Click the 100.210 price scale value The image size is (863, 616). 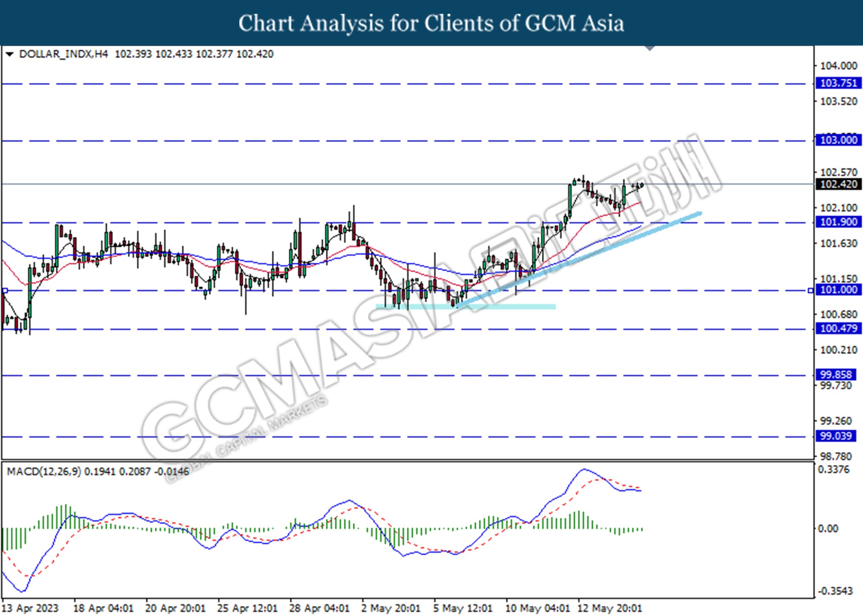[838, 350]
